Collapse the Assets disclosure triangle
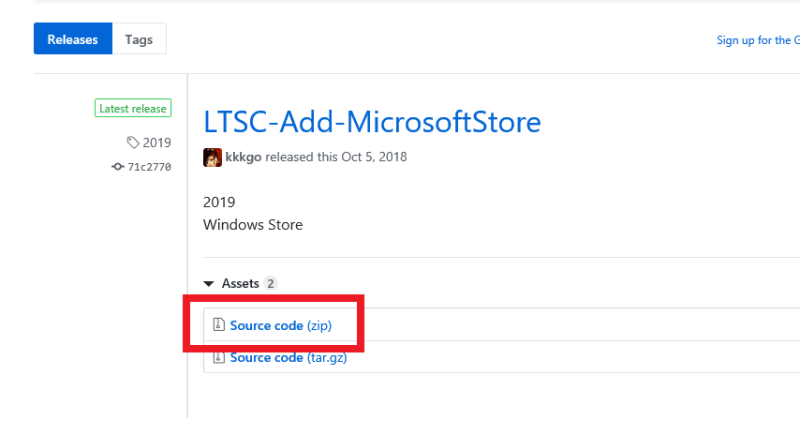Image resolution: width=800 pixels, height=435 pixels. click(208, 284)
